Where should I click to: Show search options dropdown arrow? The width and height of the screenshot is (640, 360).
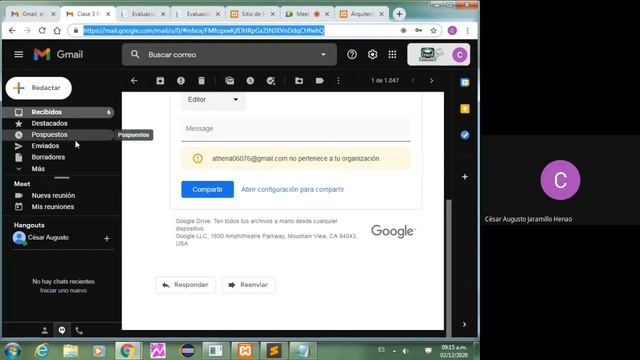coord(323,54)
